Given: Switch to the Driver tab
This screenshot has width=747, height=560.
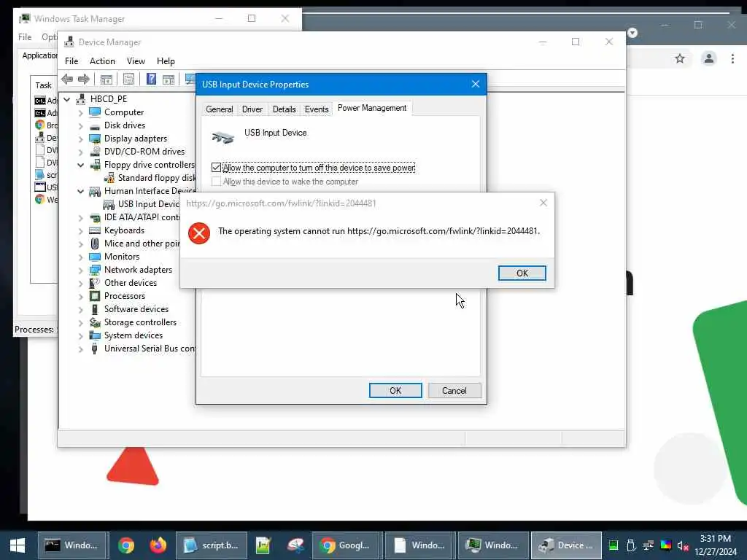Looking at the screenshot, I should point(252,109).
